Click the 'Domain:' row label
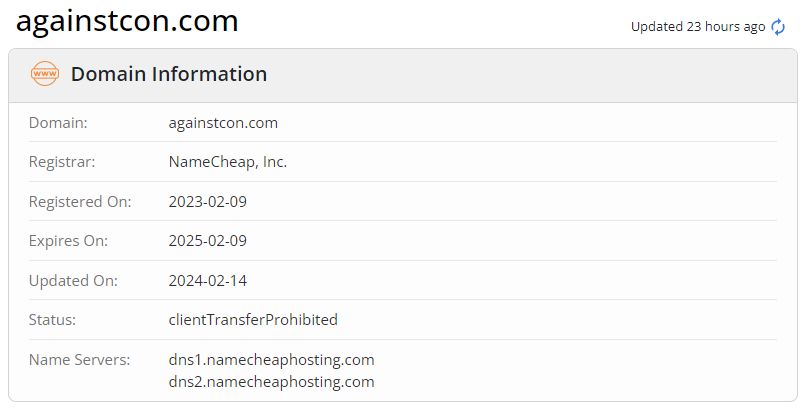 coord(58,123)
